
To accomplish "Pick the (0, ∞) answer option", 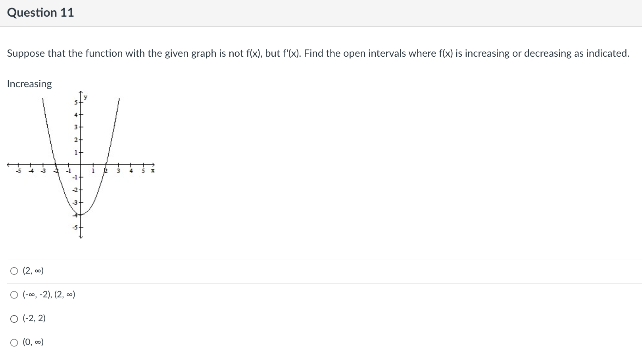I will (x=14, y=342).
